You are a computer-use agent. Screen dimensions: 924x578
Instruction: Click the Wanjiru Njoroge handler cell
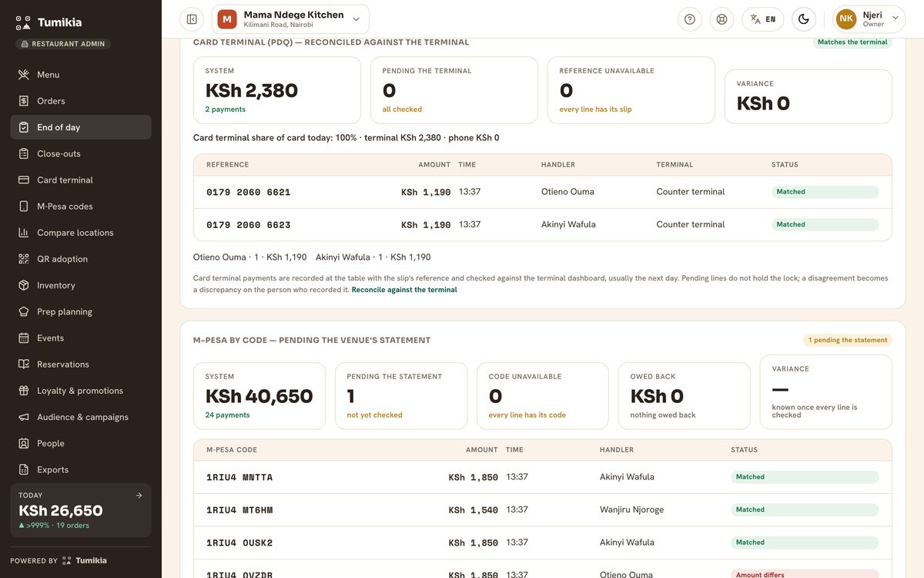pos(631,509)
